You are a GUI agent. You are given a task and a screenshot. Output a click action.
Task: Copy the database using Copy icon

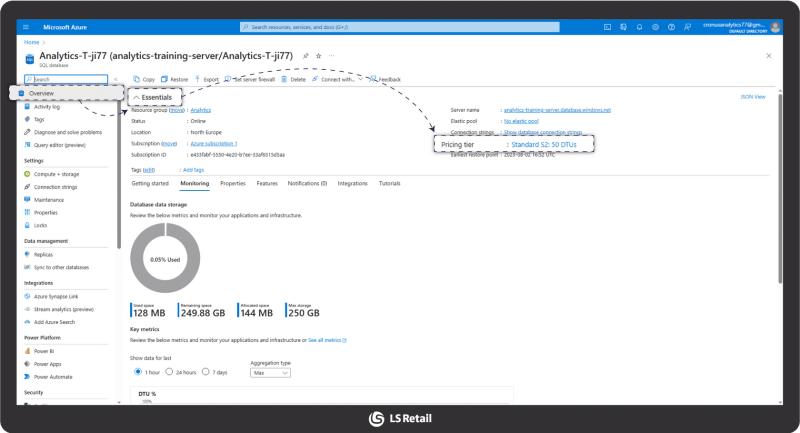point(136,79)
